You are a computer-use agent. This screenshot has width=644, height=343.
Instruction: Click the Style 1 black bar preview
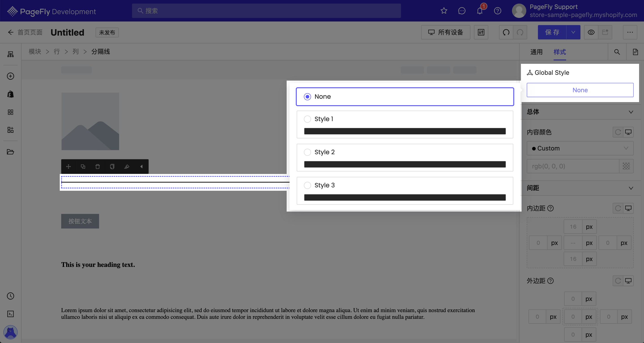(405, 131)
